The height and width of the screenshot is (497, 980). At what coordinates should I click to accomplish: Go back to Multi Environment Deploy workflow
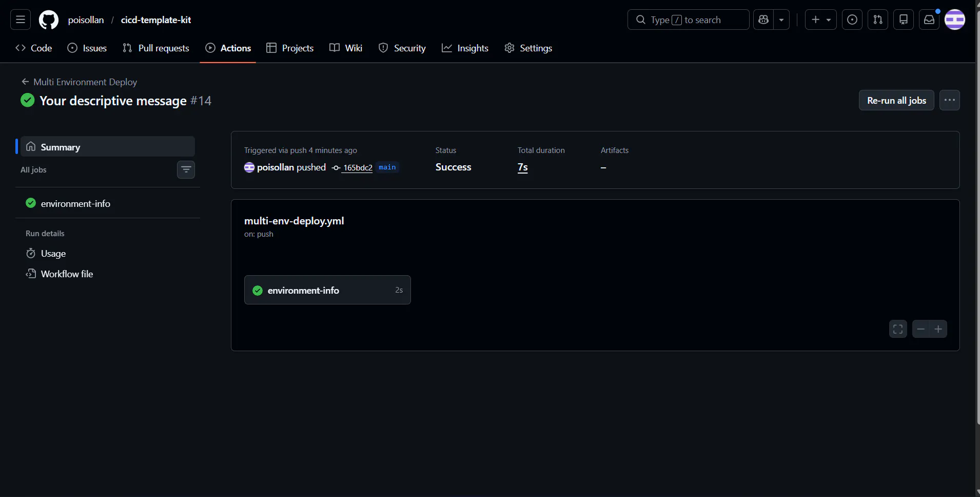point(80,82)
